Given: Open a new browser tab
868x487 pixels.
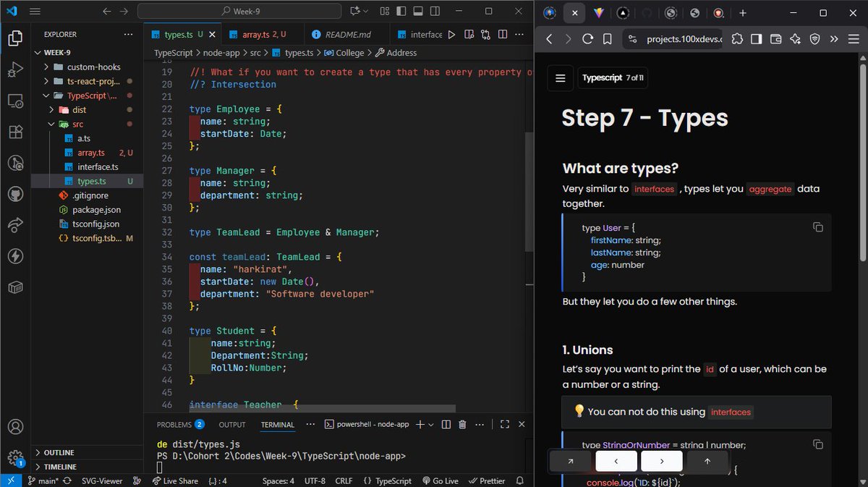Looking at the screenshot, I should [x=743, y=13].
